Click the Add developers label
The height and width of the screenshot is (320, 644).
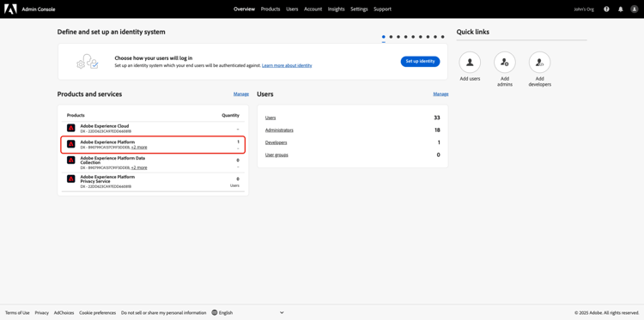540,82
